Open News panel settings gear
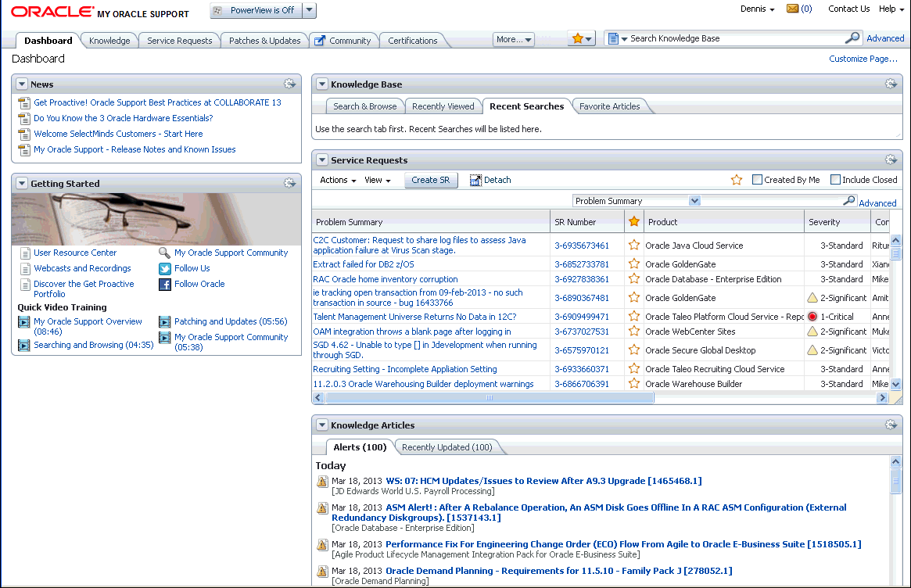The width and height of the screenshot is (911, 588). pos(289,84)
